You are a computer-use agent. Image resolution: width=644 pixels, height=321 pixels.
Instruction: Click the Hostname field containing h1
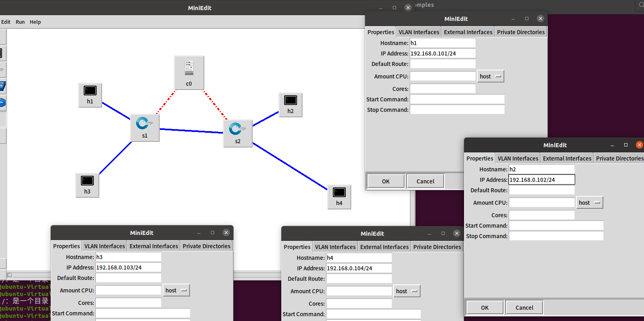tap(443, 43)
